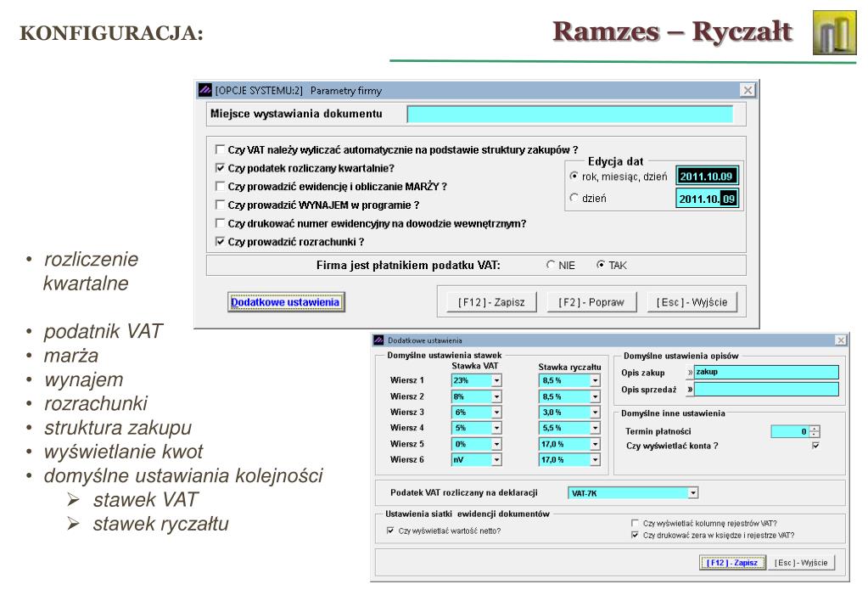Viewport: 868px width, 601px height.
Task: Open Wiersz 4 Stawka VAT dropdown
Action: click(x=496, y=428)
